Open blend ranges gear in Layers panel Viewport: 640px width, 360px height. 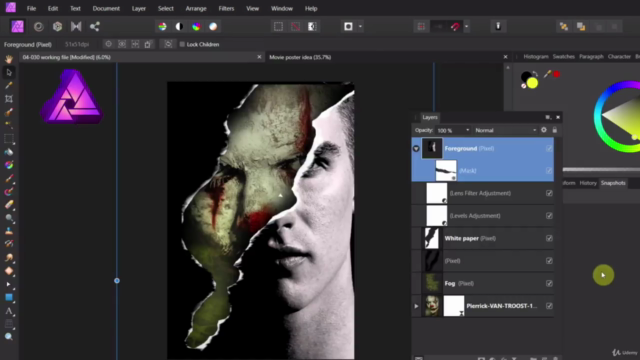[544, 130]
